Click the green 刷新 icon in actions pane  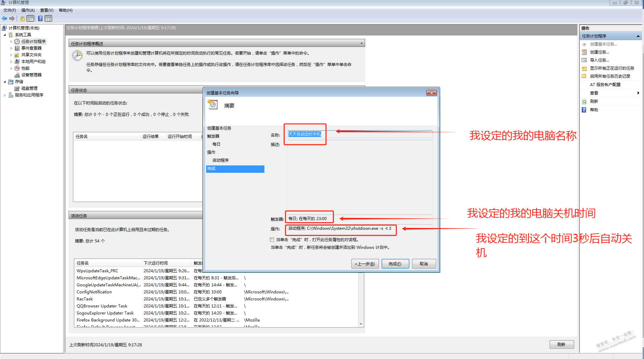(x=584, y=101)
